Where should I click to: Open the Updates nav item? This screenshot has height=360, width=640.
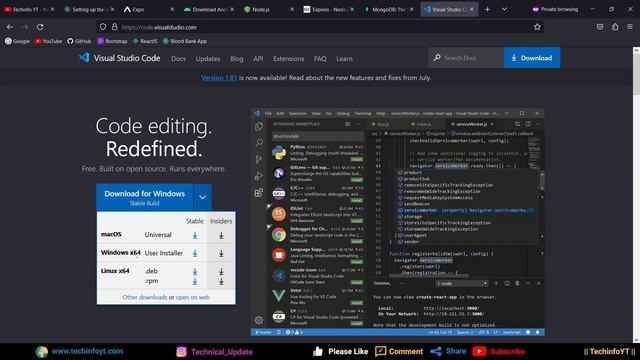tap(208, 59)
